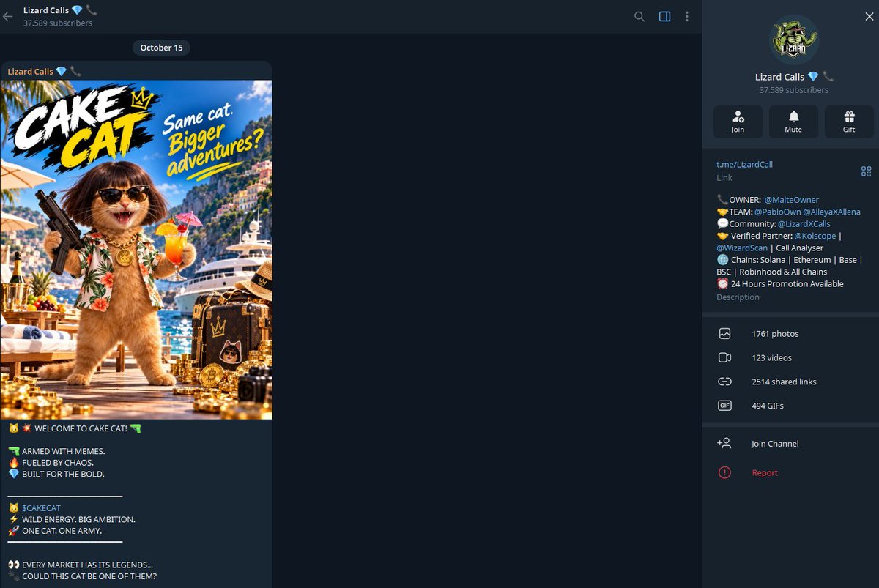Click the GIF badge icon

(x=724, y=406)
